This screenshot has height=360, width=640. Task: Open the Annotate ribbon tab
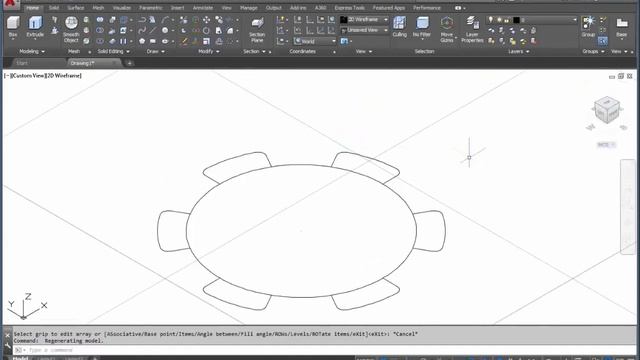pyautogui.click(x=202, y=8)
